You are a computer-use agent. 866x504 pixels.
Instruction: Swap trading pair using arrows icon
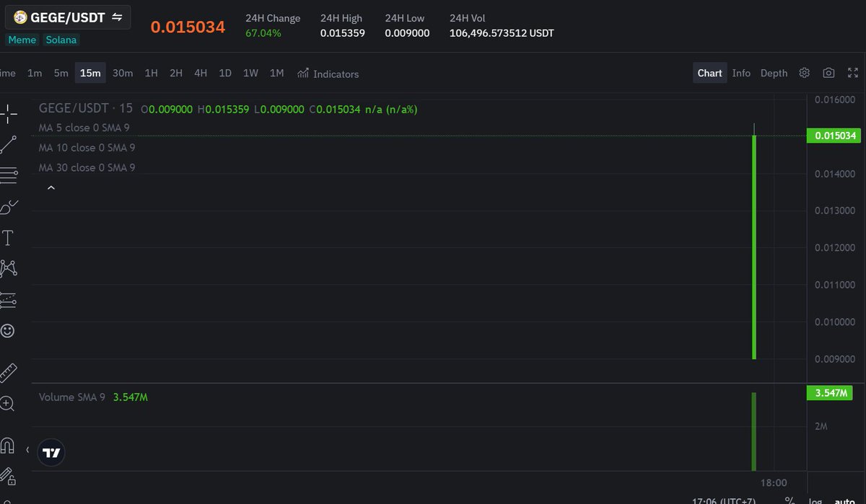(117, 17)
